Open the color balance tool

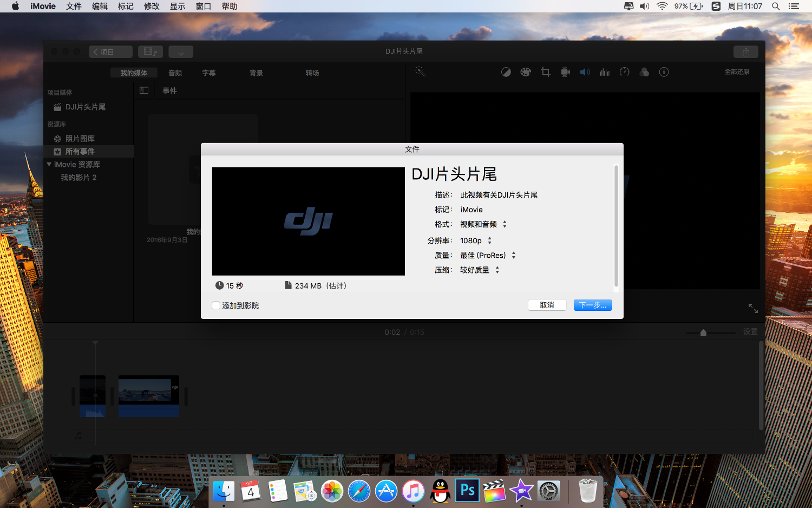[x=506, y=72]
